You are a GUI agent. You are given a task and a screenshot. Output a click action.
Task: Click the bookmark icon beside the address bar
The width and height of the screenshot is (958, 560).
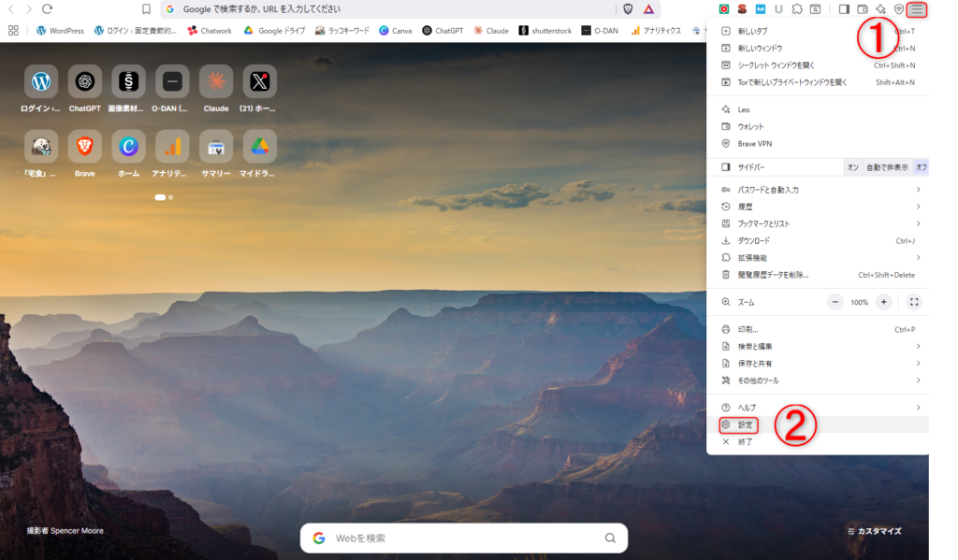coord(146,9)
